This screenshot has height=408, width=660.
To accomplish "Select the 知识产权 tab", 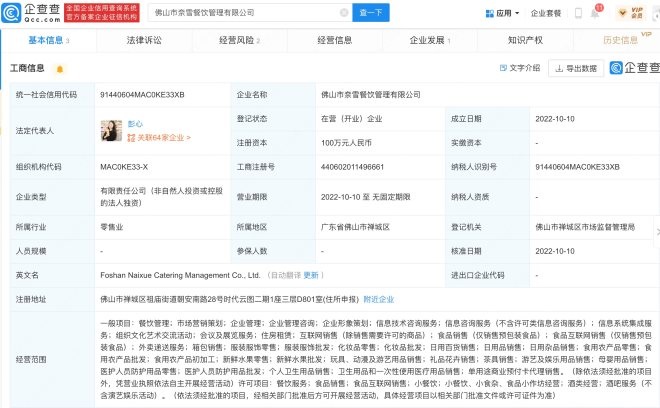I will (525, 41).
